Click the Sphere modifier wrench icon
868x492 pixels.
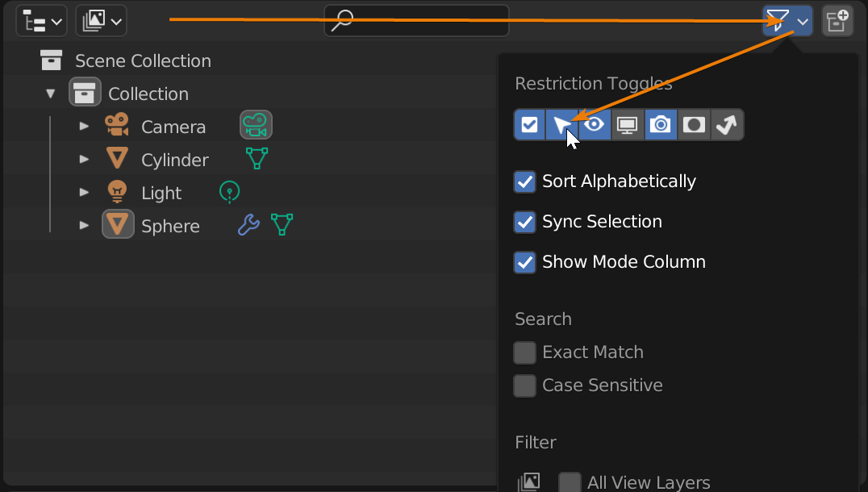coord(248,225)
